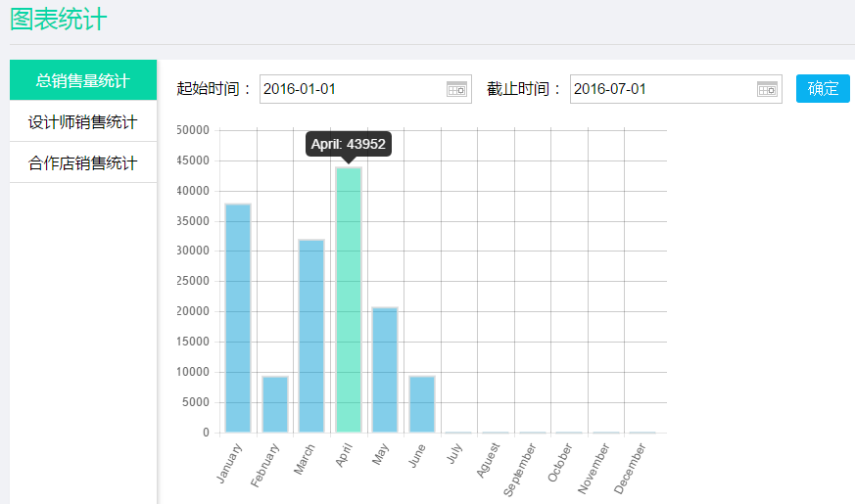Open the start date calendar picker icon
The height and width of the screenshot is (504, 855).
456,89
